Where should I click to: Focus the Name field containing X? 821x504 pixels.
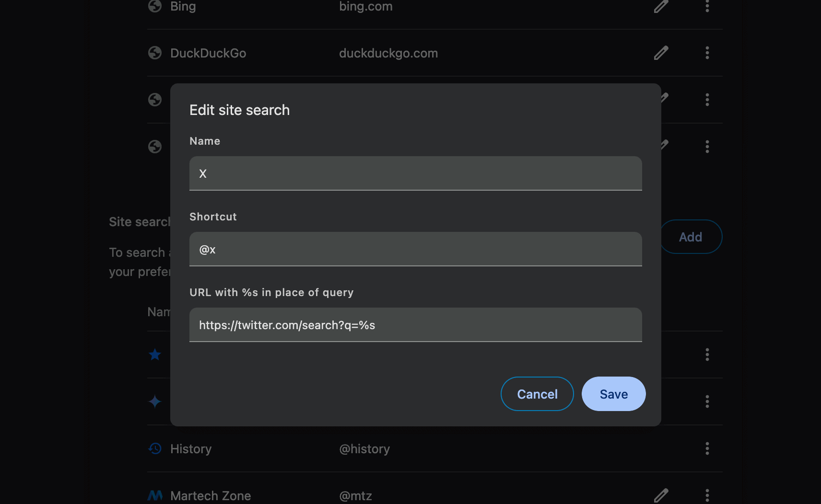(415, 173)
